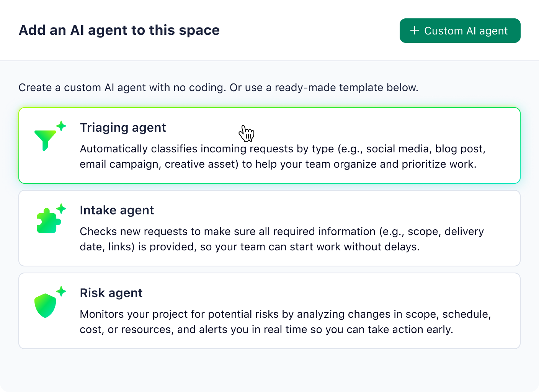Screen dimensions: 539x392
Task: Click the plus icon in Custom AI agent button
Action: [x=414, y=30]
